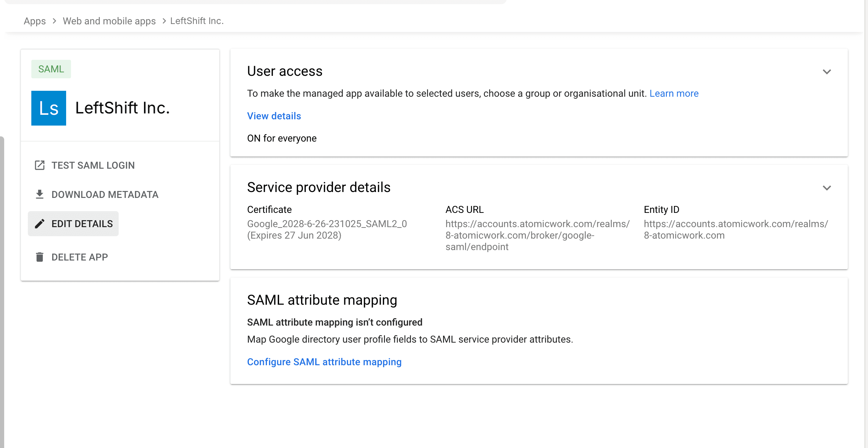Click View details under User access
The height and width of the screenshot is (448, 868).
click(274, 116)
